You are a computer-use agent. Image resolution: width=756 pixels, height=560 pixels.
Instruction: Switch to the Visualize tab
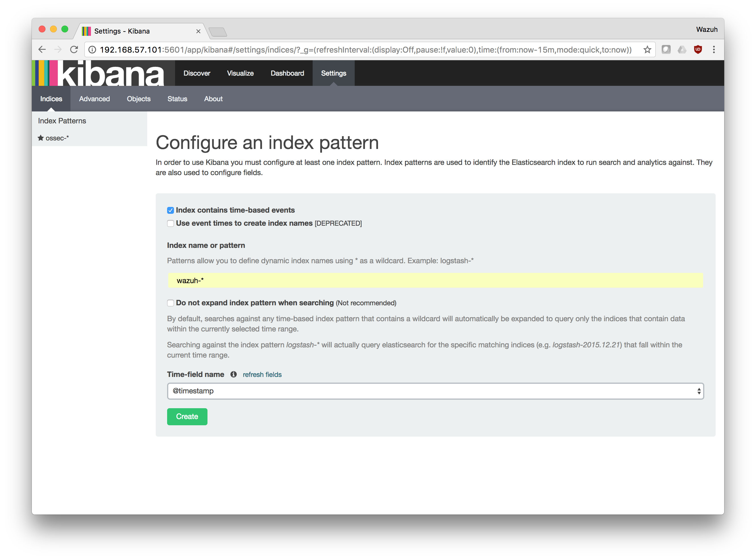[x=240, y=73]
